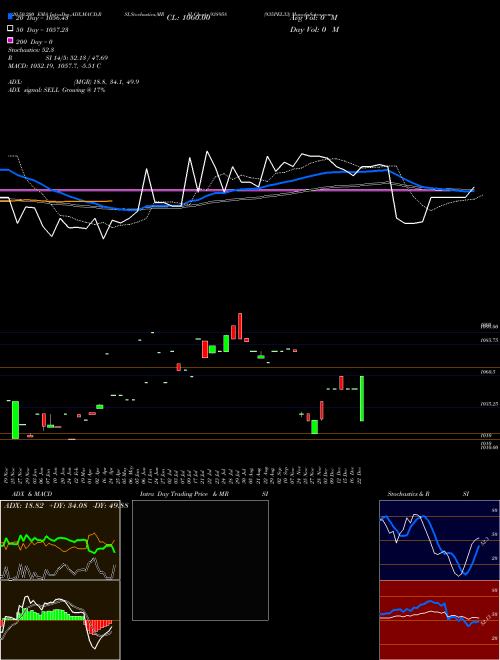Screen dimensions: 500x660
Task: Click the "CL: 1060.00" closing price text
Action: pyautogui.click(x=188, y=18)
